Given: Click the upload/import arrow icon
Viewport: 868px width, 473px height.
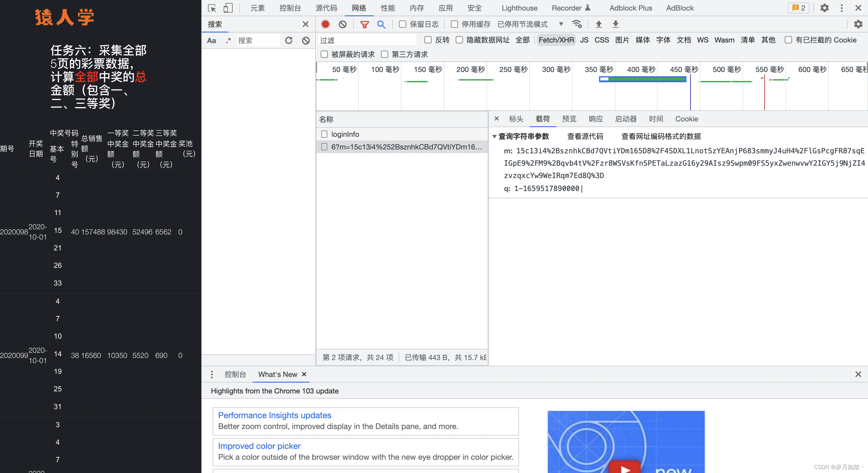Looking at the screenshot, I should 599,24.
